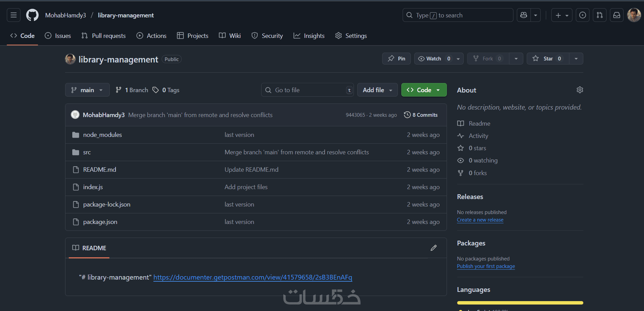Open the repository Settings tab

pyautogui.click(x=351, y=36)
